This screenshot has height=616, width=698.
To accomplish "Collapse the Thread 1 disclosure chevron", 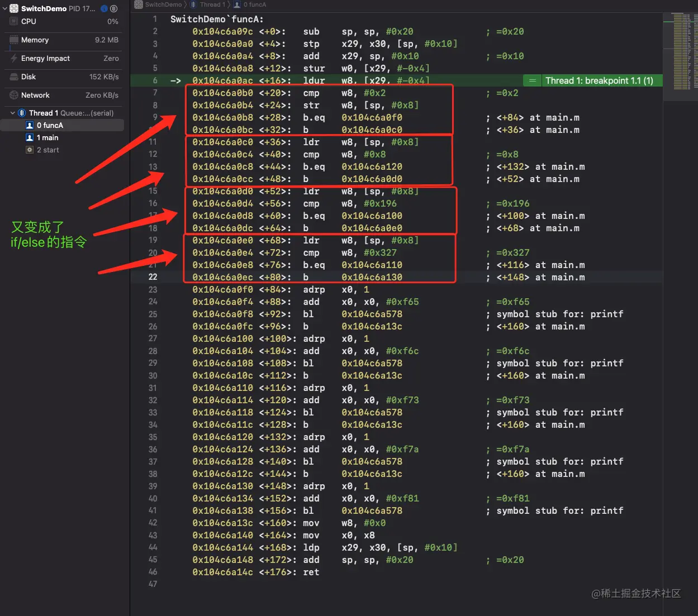I will tap(13, 113).
